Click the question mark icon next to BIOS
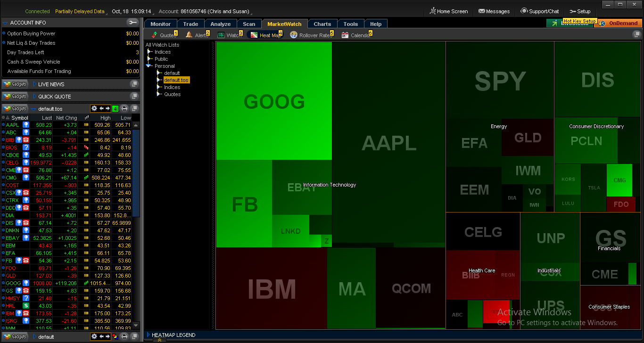Screen dimensions: 644x343 (x=26, y=147)
